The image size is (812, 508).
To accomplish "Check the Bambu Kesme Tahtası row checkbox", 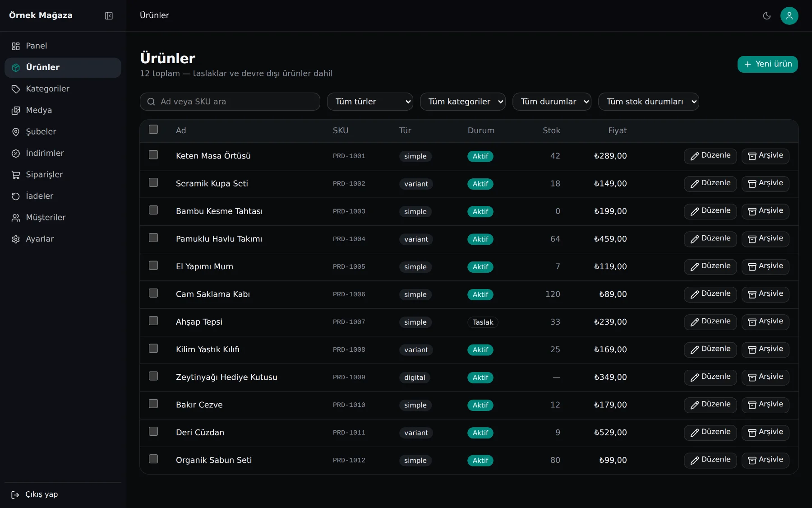I will 153,210.
